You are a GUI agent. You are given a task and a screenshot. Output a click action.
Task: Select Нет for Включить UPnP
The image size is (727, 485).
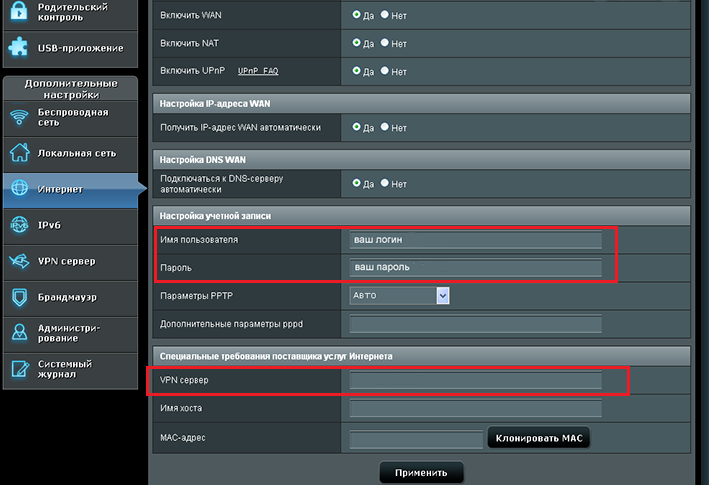(x=385, y=71)
